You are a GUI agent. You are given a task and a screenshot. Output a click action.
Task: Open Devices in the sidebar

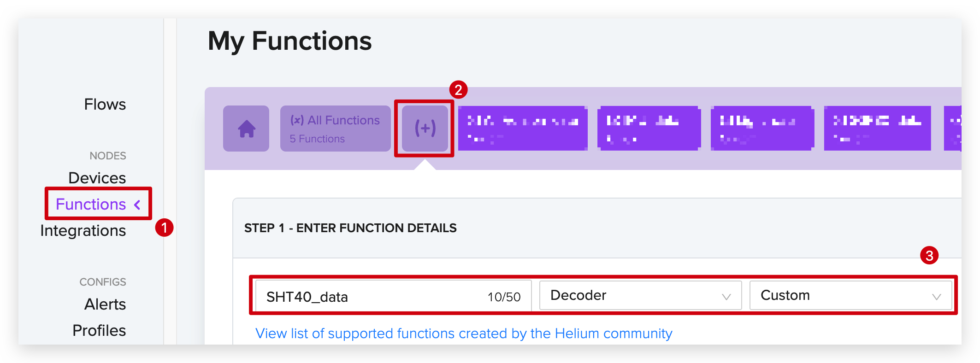[97, 178]
